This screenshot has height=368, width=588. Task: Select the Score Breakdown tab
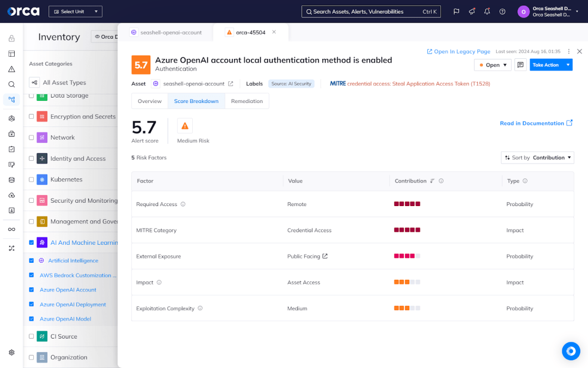(x=196, y=101)
